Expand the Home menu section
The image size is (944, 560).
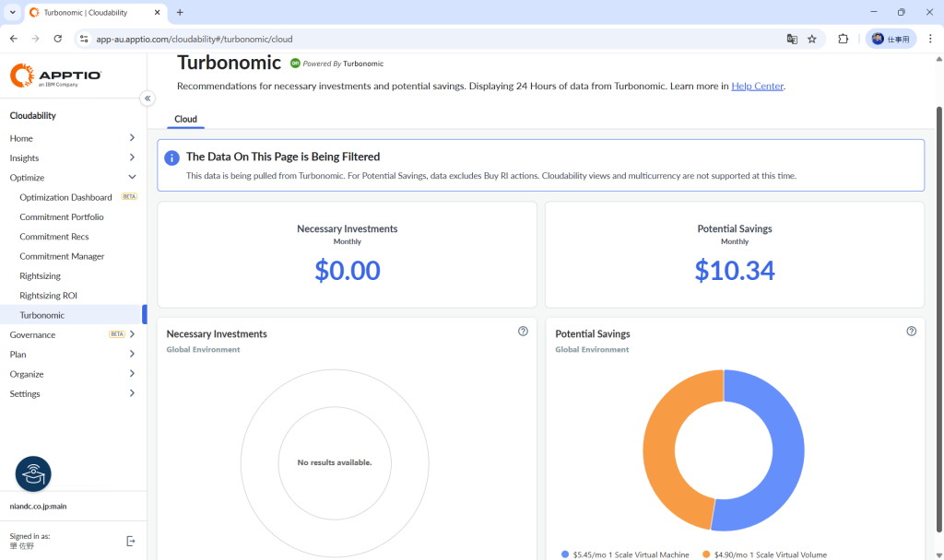pyautogui.click(x=72, y=138)
